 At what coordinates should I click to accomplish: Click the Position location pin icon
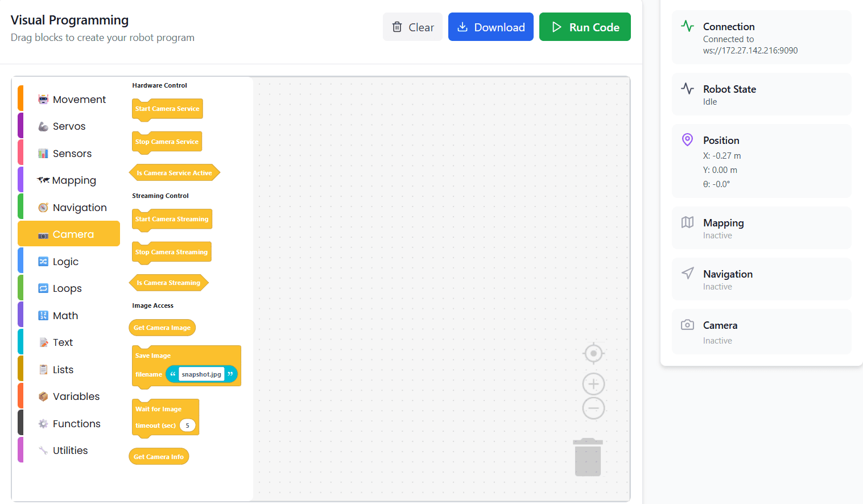tap(687, 140)
